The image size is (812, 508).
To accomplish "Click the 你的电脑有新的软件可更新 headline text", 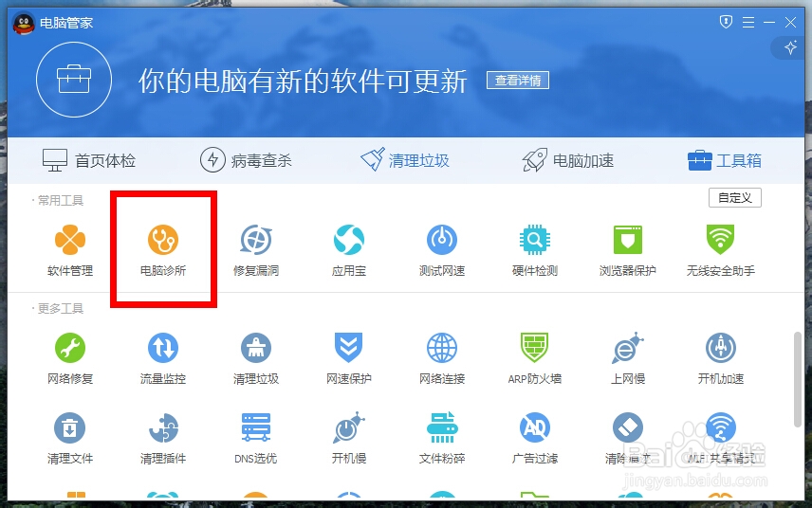I will pyautogui.click(x=303, y=82).
